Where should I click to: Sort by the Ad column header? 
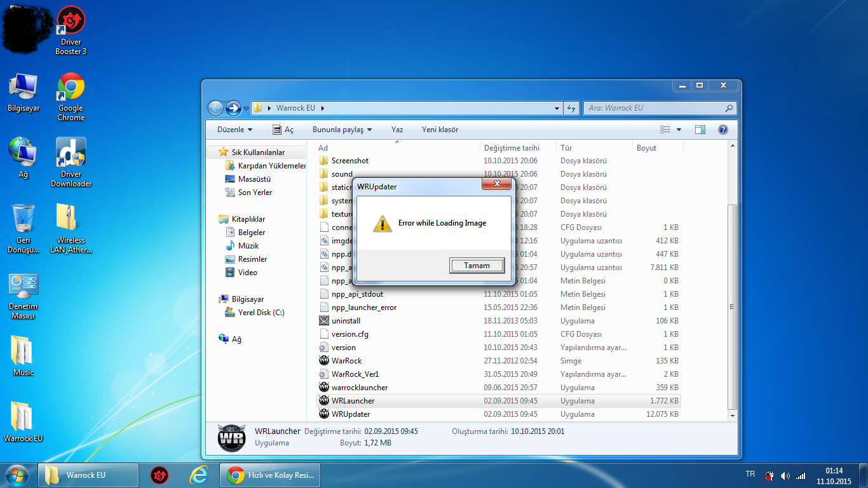pos(397,147)
